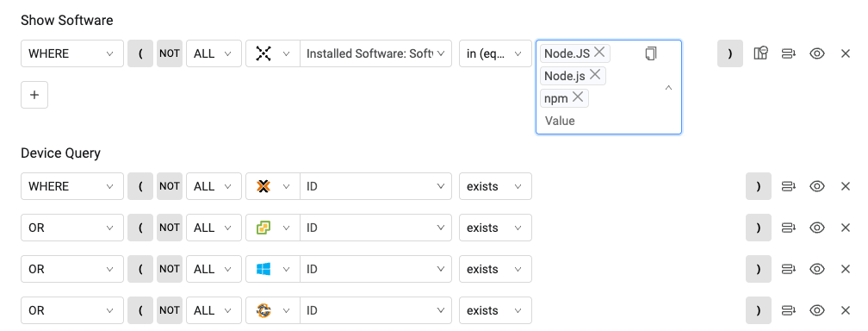The height and width of the screenshot is (331, 868).
Task: Delete the last Device Query row
Action: [846, 310]
